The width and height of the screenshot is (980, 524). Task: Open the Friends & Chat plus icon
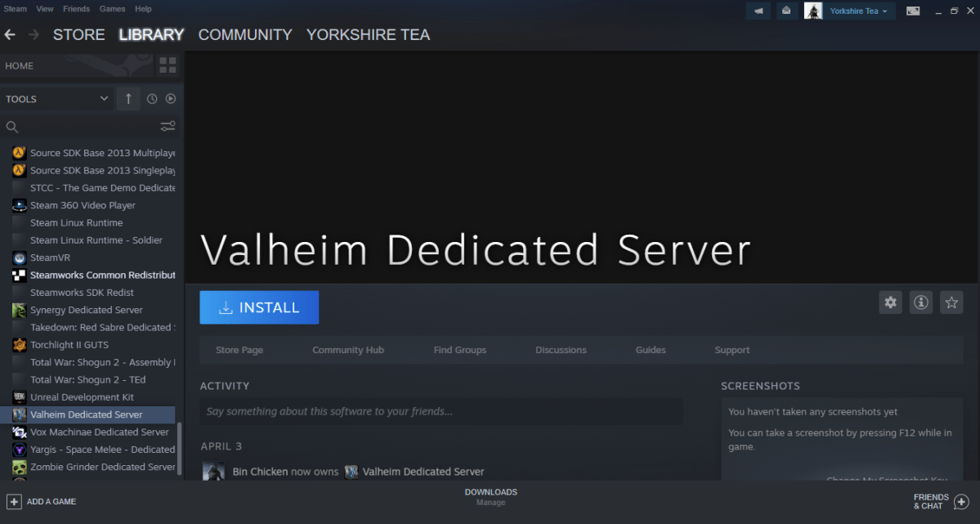[962, 501]
